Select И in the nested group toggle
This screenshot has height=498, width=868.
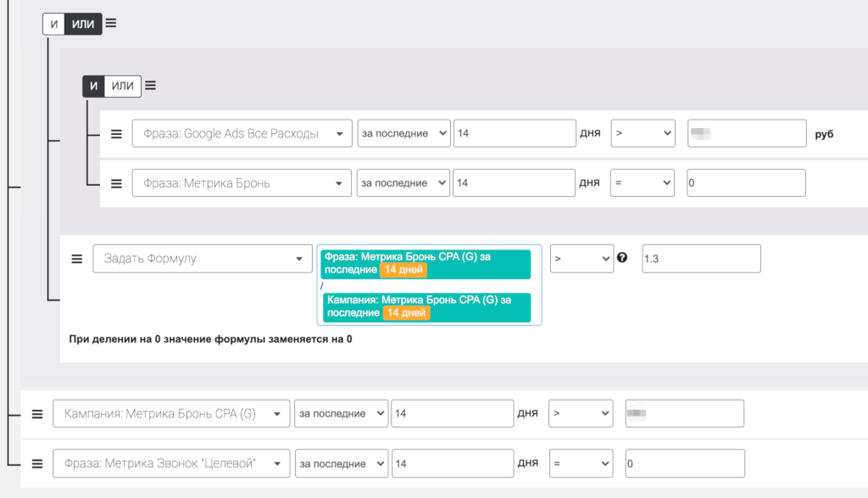[x=93, y=86]
